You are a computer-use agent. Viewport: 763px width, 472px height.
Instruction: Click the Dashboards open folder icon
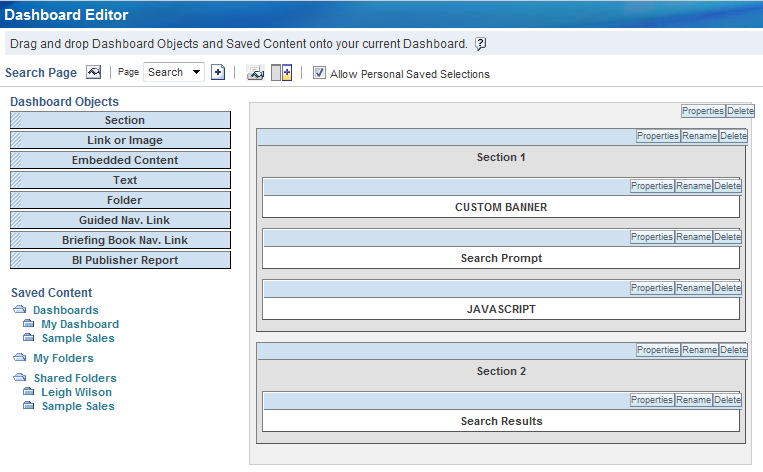pyautogui.click(x=20, y=310)
